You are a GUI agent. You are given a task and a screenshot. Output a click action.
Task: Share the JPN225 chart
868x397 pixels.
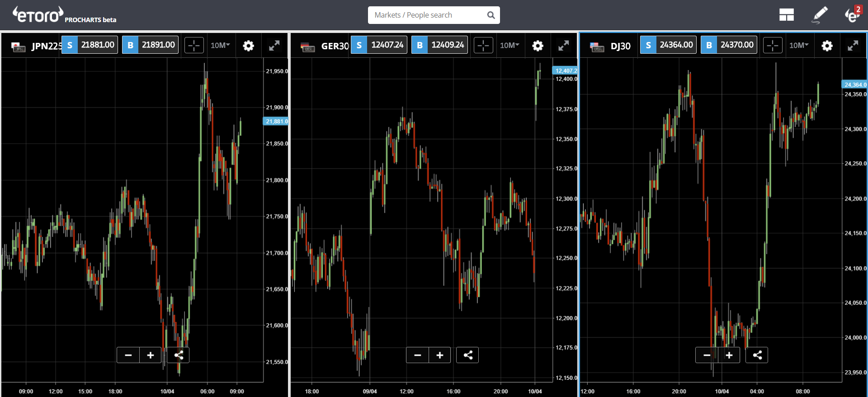179,355
